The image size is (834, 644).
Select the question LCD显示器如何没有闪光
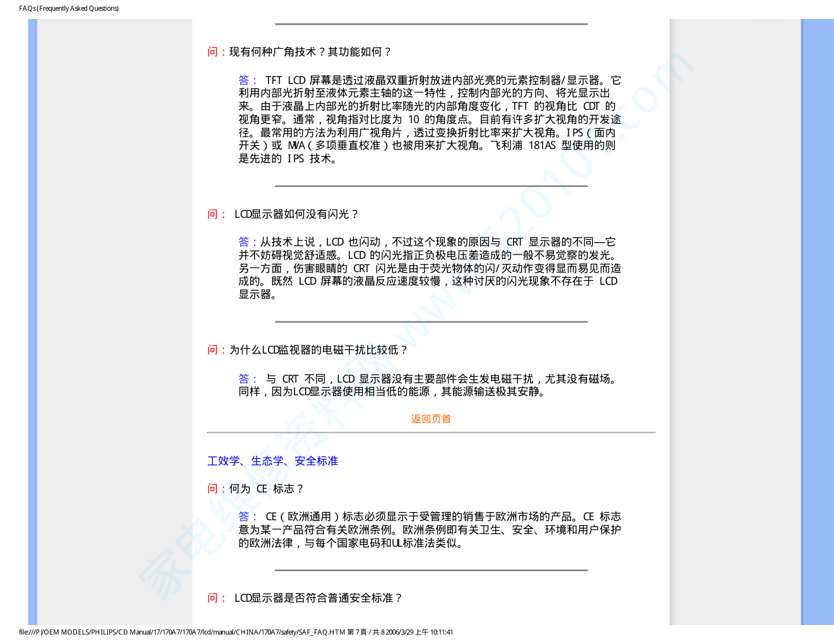(x=296, y=214)
